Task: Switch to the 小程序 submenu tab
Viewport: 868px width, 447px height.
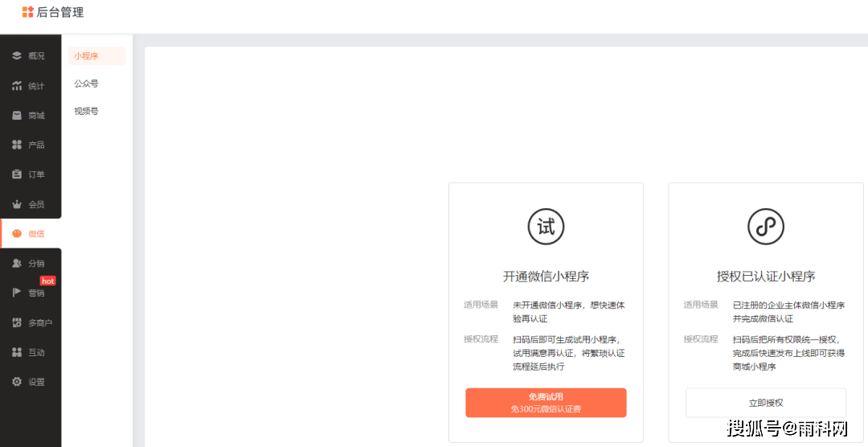Action: [86, 56]
